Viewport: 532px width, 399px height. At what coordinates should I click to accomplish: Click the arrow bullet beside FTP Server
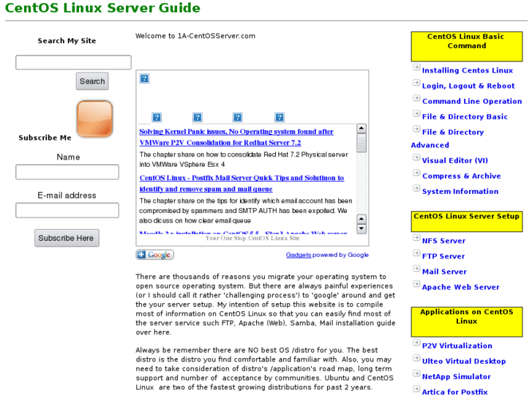tap(416, 253)
